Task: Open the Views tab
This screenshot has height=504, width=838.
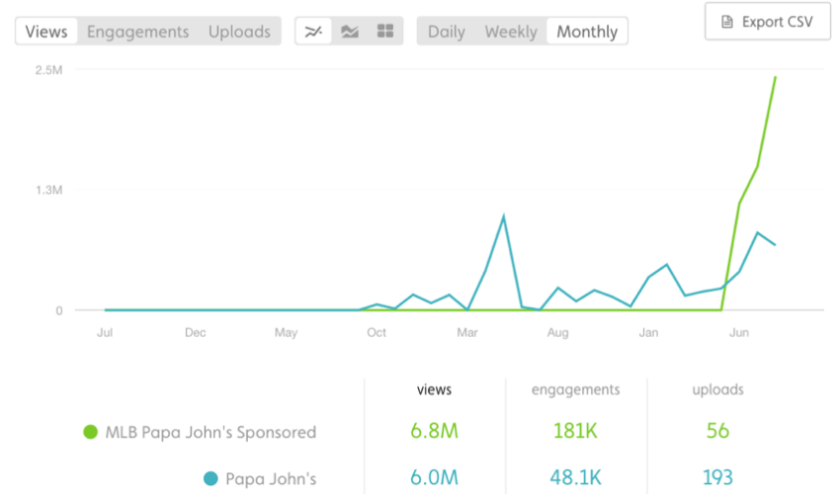Action: pyautogui.click(x=46, y=32)
